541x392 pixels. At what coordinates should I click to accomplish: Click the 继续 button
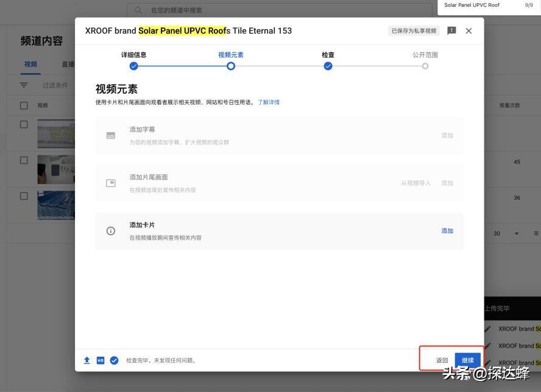click(467, 360)
